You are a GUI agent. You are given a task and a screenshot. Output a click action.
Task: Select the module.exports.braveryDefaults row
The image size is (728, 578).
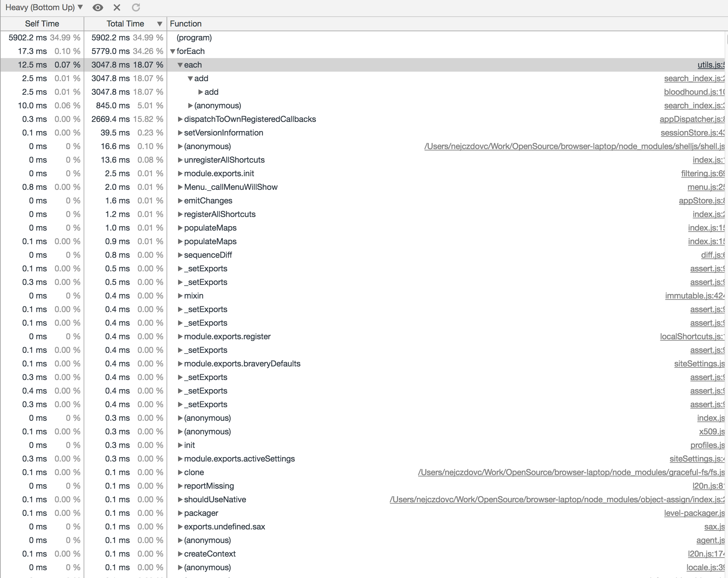point(242,364)
